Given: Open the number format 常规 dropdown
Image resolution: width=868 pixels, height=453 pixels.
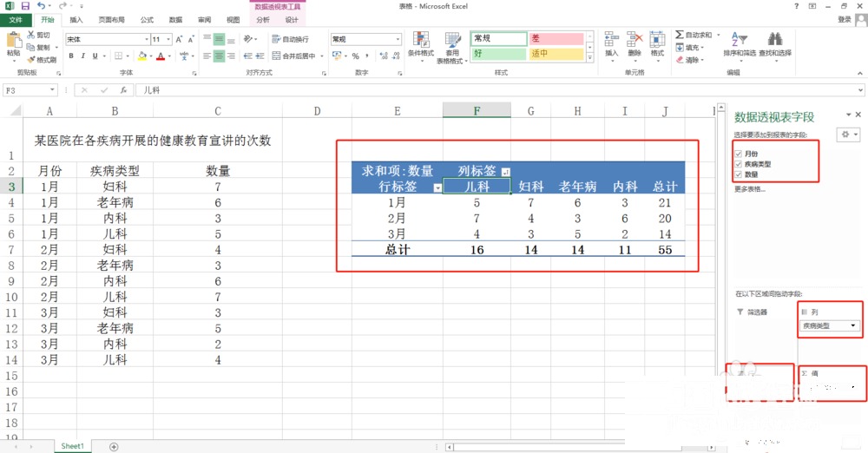Looking at the screenshot, I should coord(398,39).
